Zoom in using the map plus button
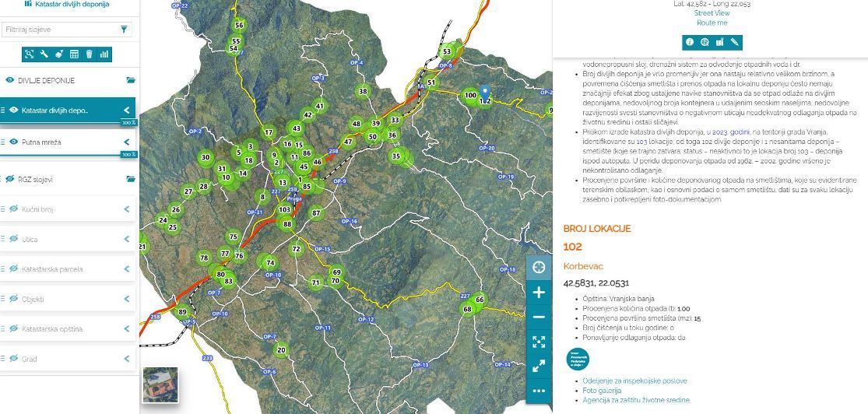The width and height of the screenshot is (868, 414). coord(539,293)
